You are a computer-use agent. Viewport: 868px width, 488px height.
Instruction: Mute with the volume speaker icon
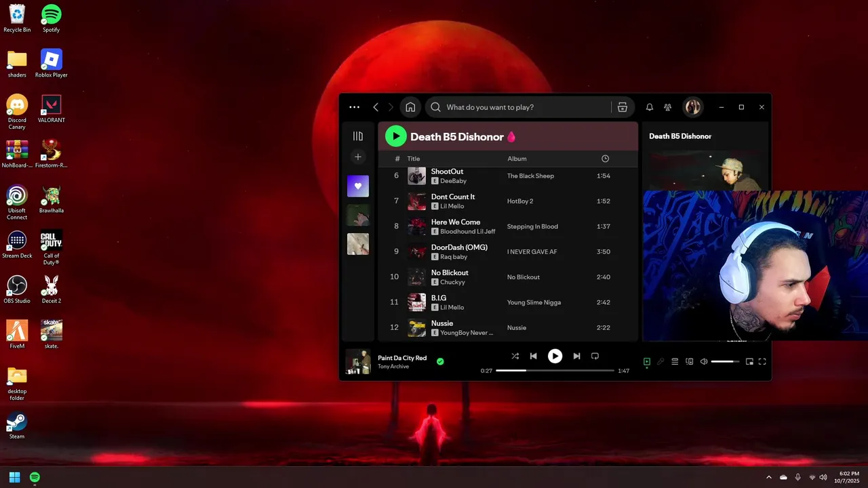(704, 362)
